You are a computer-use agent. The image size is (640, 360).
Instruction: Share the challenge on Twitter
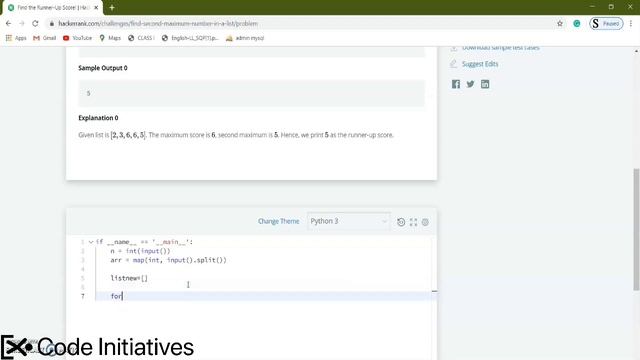471,84
